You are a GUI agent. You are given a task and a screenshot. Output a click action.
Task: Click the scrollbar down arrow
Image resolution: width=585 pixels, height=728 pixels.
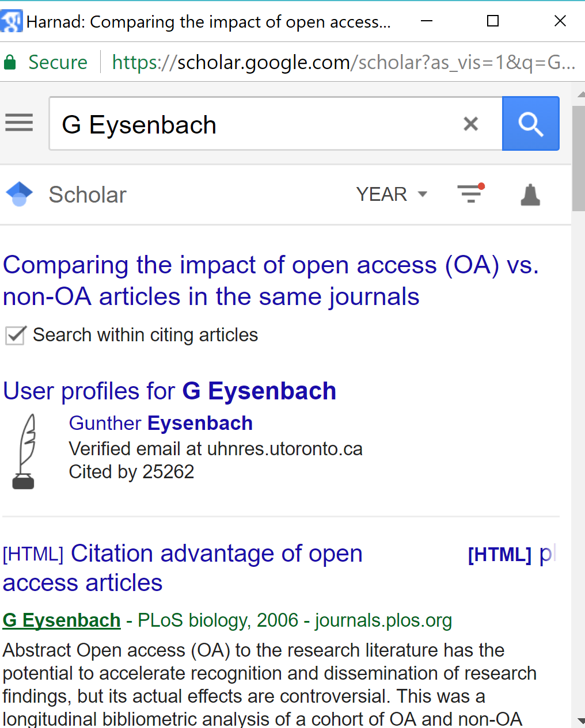tap(580, 721)
